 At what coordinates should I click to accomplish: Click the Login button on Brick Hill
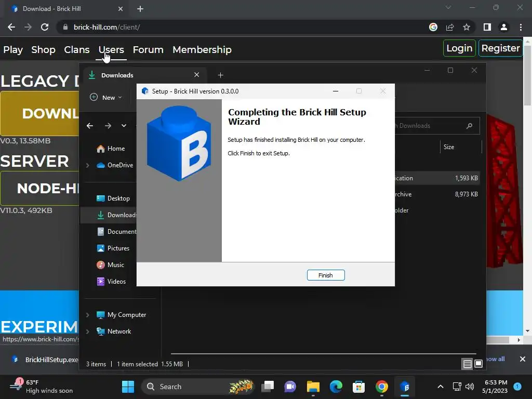pos(459,48)
